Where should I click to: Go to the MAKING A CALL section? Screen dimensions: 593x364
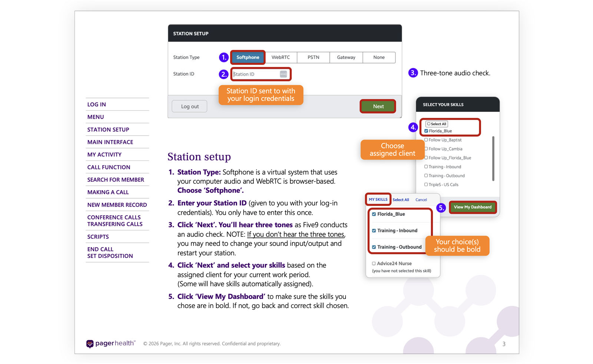tap(108, 192)
